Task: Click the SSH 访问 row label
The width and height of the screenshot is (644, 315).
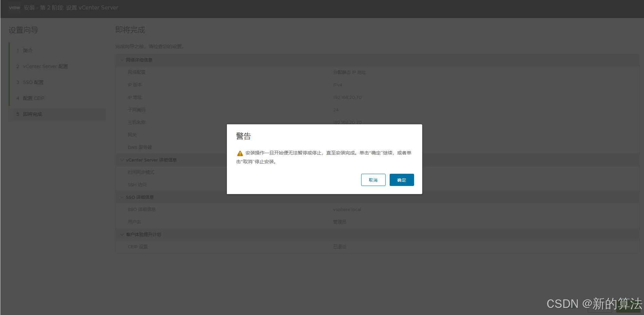Action: (137, 185)
